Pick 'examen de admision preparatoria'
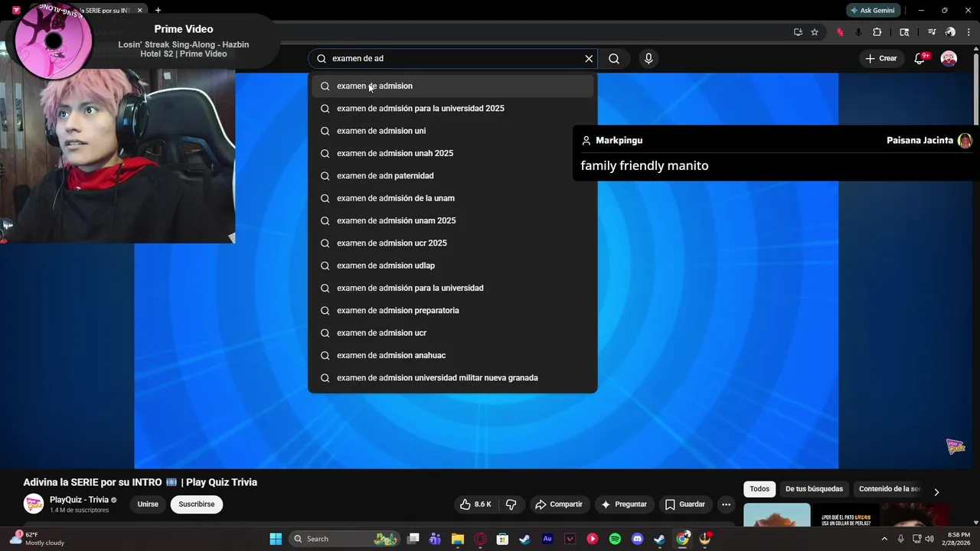 (452, 311)
